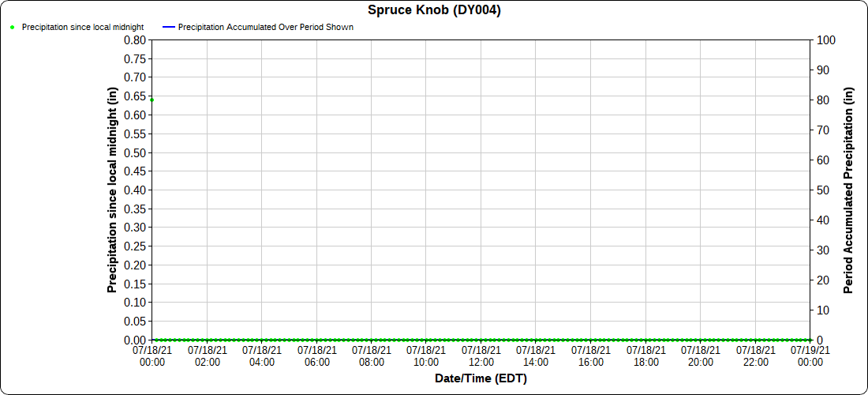Click the chart title 'Spruce Knob (DY004)'

[x=434, y=10]
